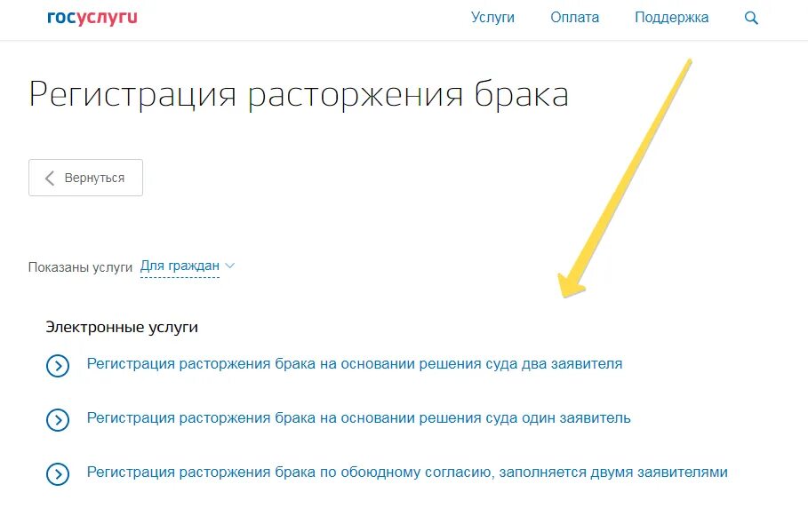Open divorce по обоюдному согласию link
This screenshot has height=532, width=808.
(407, 472)
